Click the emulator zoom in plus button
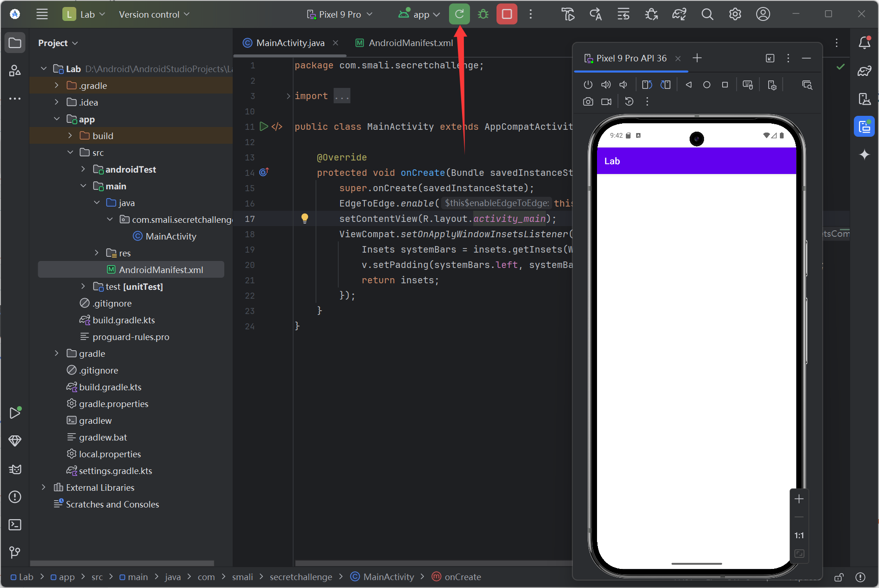The height and width of the screenshot is (588, 879). 799,499
